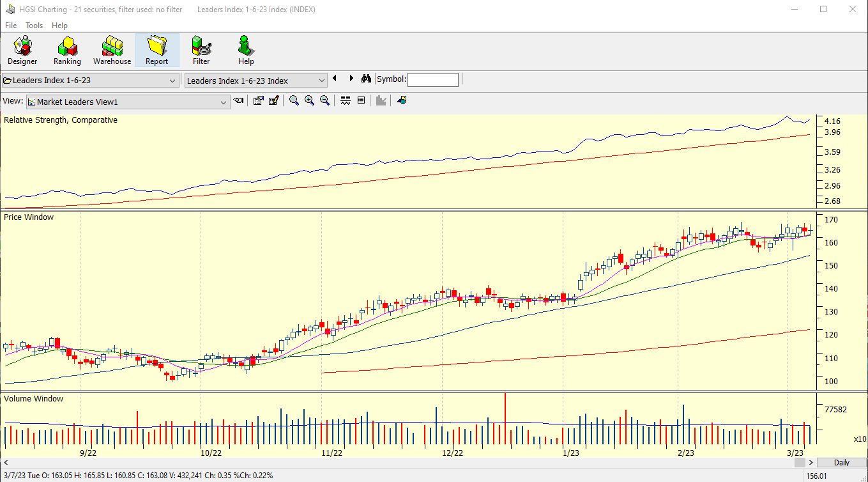Click left arrow of horizontal scrollbar
Viewport: 868px width, 482px height.
click(5, 462)
